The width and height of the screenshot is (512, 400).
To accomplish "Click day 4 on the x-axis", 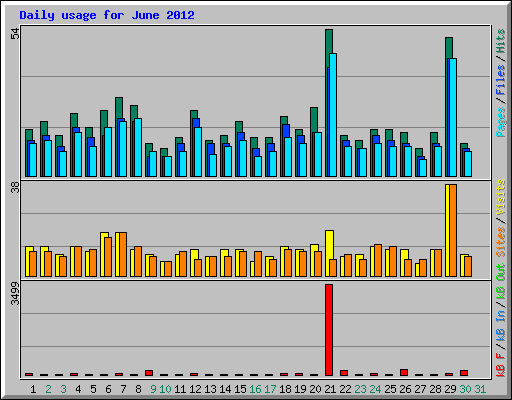I will point(78,389).
